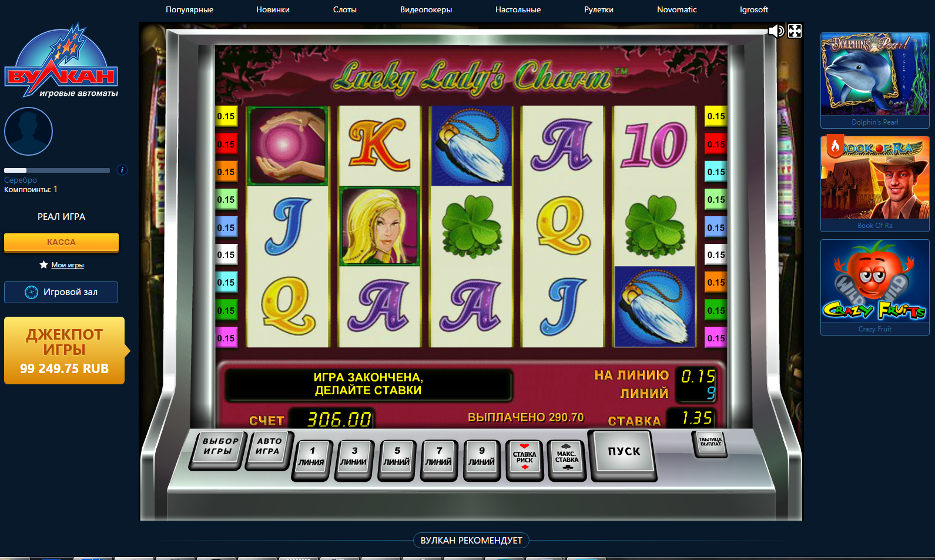This screenshot has width=935, height=560.
Task: Open the orange КАССА cashier button
Action: pyautogui.click(x=61, y=242)
